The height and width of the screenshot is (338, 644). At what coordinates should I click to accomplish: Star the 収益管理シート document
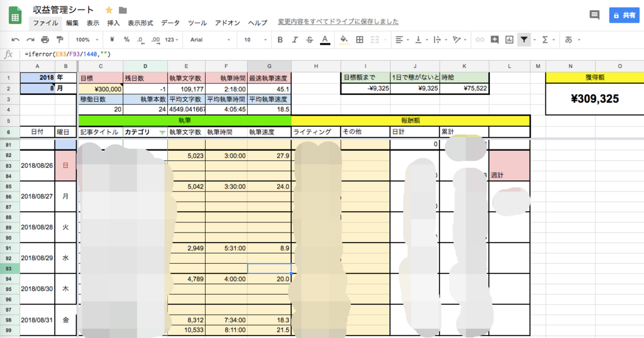(109, 10)
